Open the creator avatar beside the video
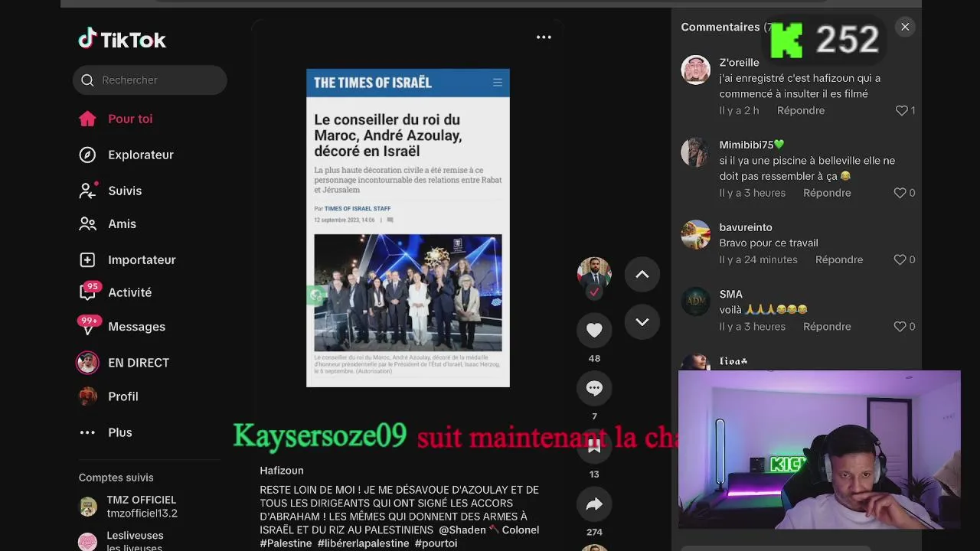The width and height of the screenshot is (980, 551). click(x=594, y=274)
